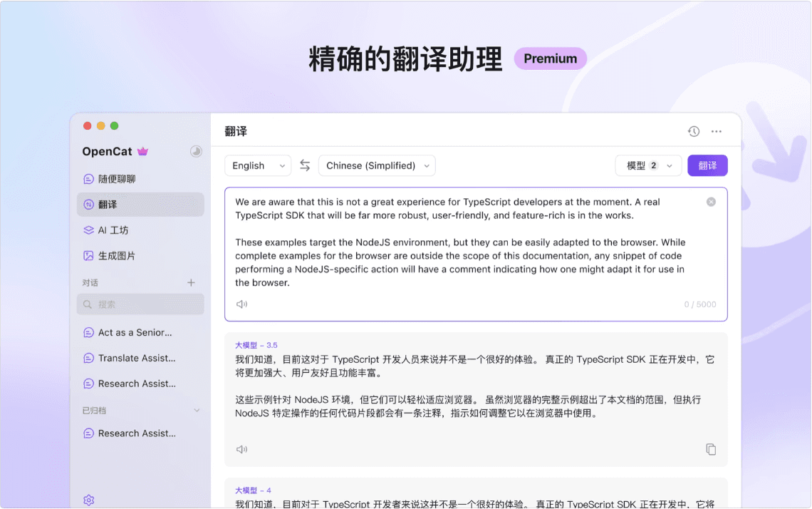Viewport: 812px width, 509px height.
Task: Click the 大模型 – 3.5 label
Action: click(x=256, y=345)
